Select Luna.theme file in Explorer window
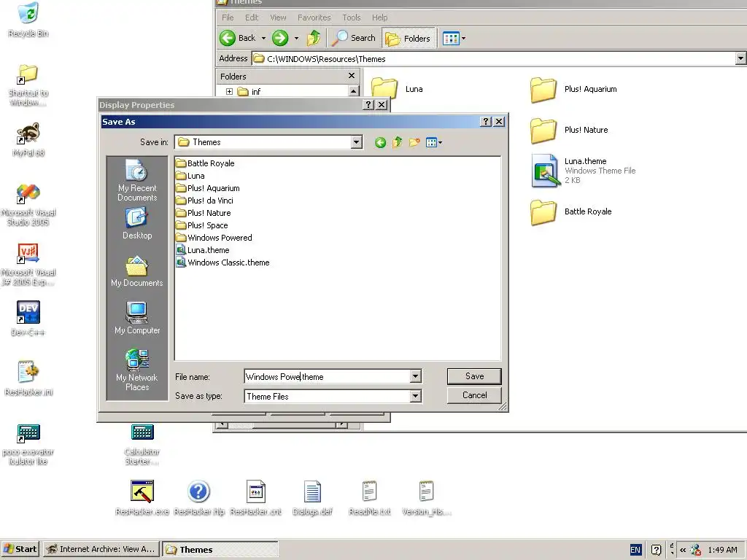Screen dimensions: 747x560 (583, 171)
